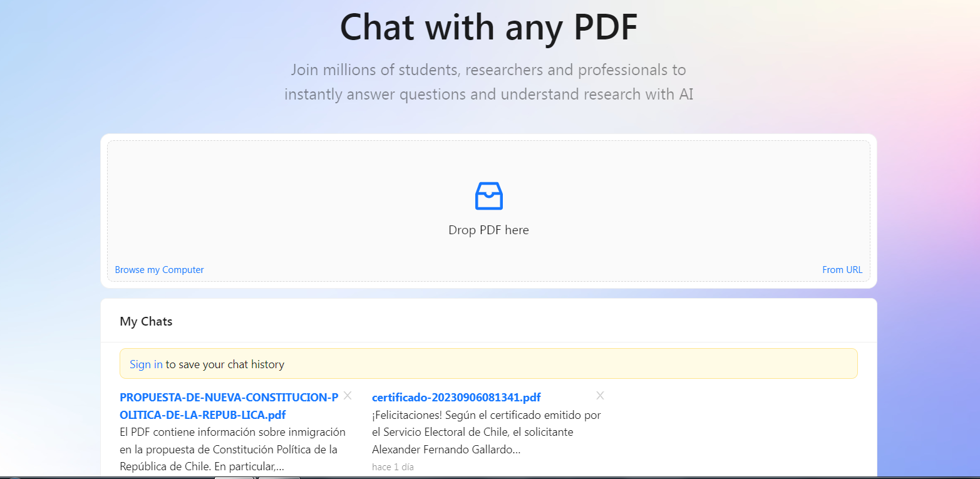Select the My Chats section header
980x479 pixels.
pos(146,321)
